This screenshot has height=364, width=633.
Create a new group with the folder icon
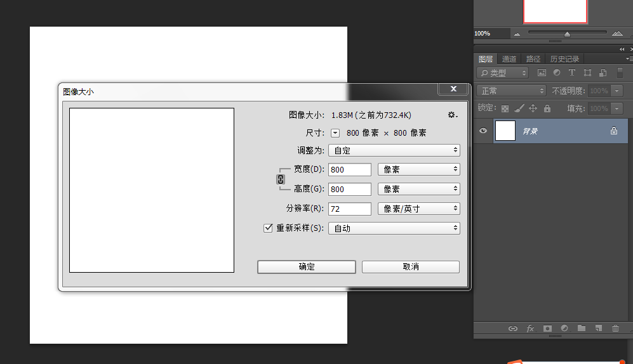point(582,328)
